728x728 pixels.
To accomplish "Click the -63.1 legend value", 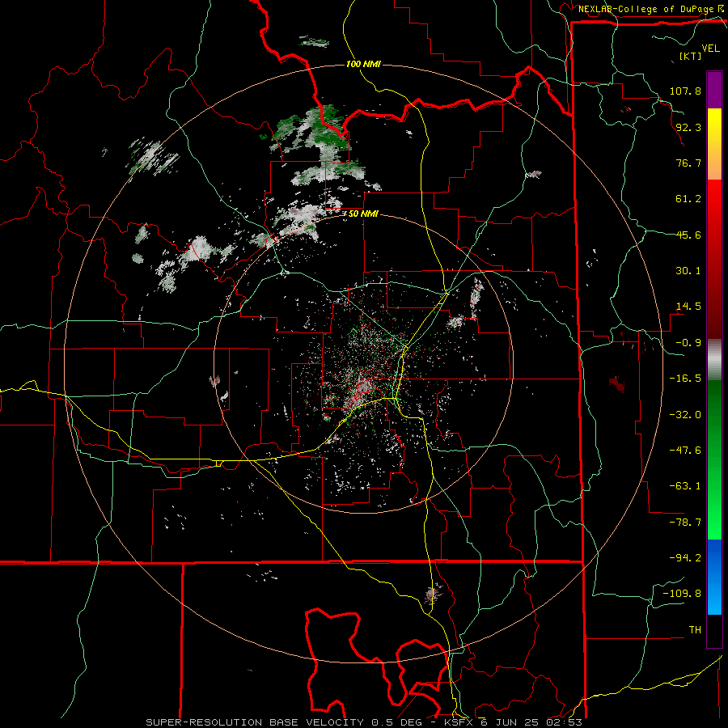I will coord(685,486).
